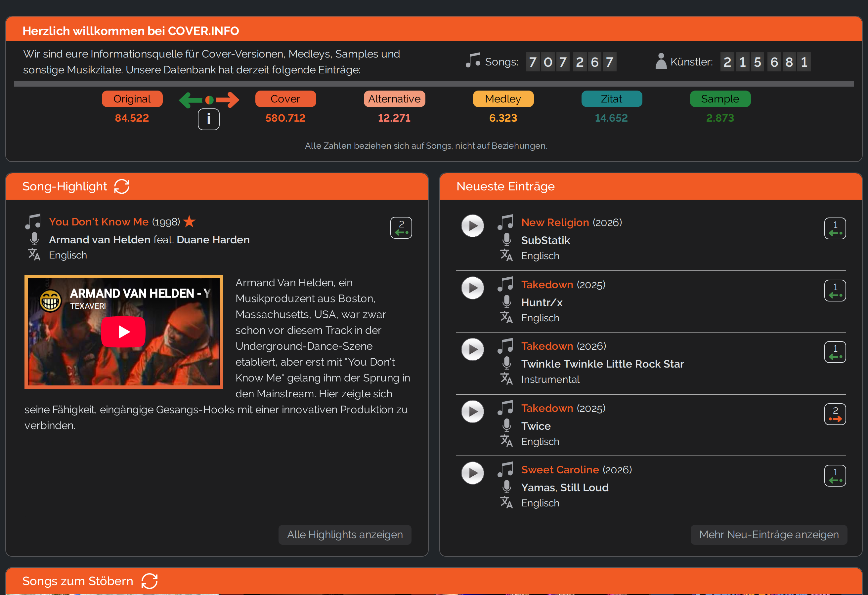
Task: Click the Sample count 2.873
Action: click(x=720, y=118)
